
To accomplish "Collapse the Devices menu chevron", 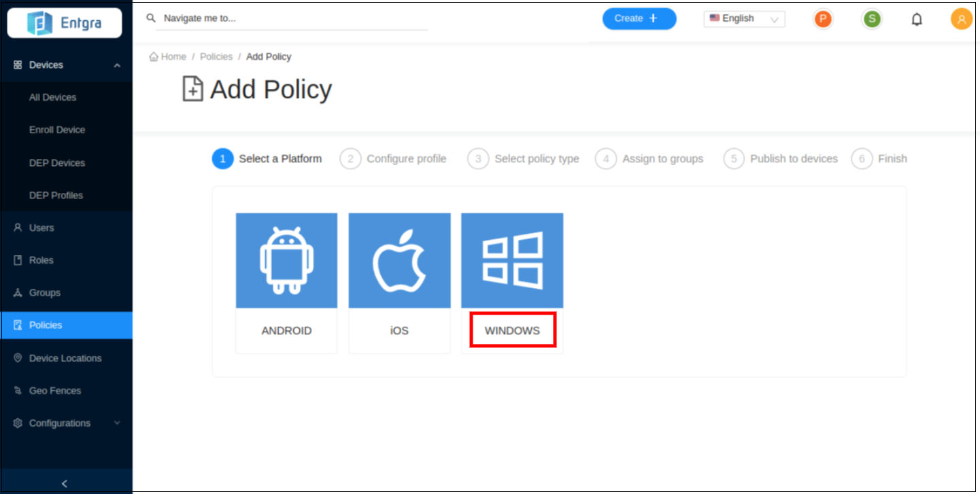I will (x=117, y=65).
